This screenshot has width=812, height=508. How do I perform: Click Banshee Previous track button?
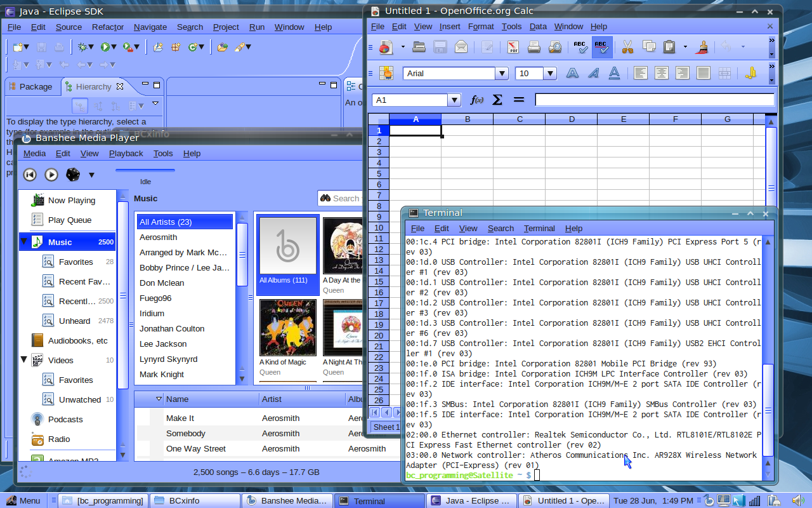tap(30, 175)
